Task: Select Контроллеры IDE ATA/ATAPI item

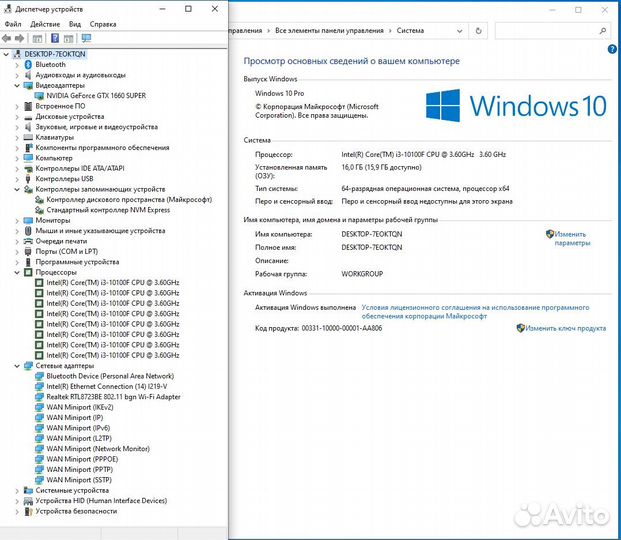Action: point(80,168)
